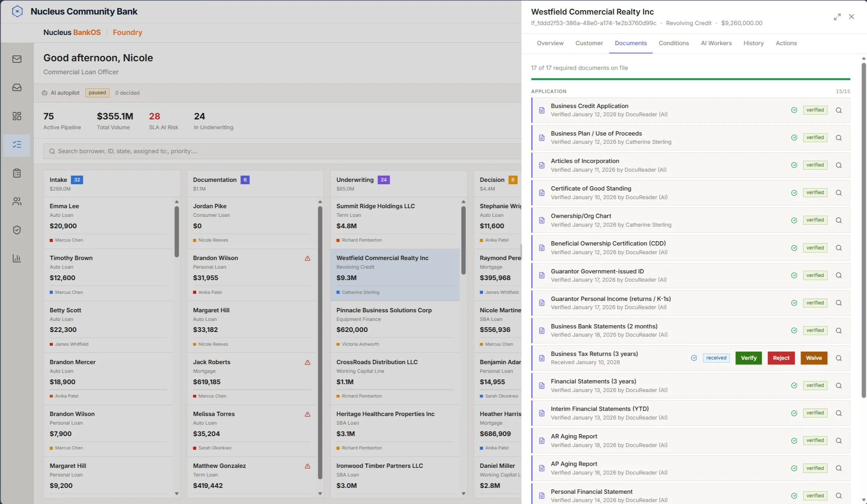Screen dimensions: 867x504
Task: Switch to the Overview tab
Action: tap(550, 43)
